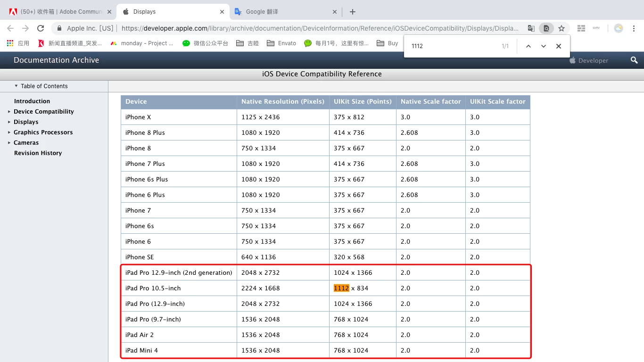Open the 微信公众平台 bookmark
Viewport: 644px width, 362px height.
point(206,43)
